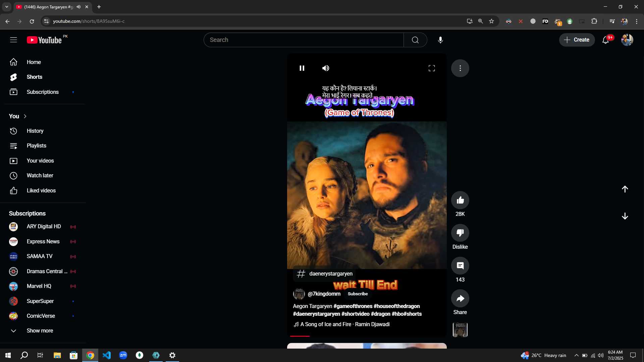
Task: Open the #gameofthrones hashtag
Action: point(353,306)
